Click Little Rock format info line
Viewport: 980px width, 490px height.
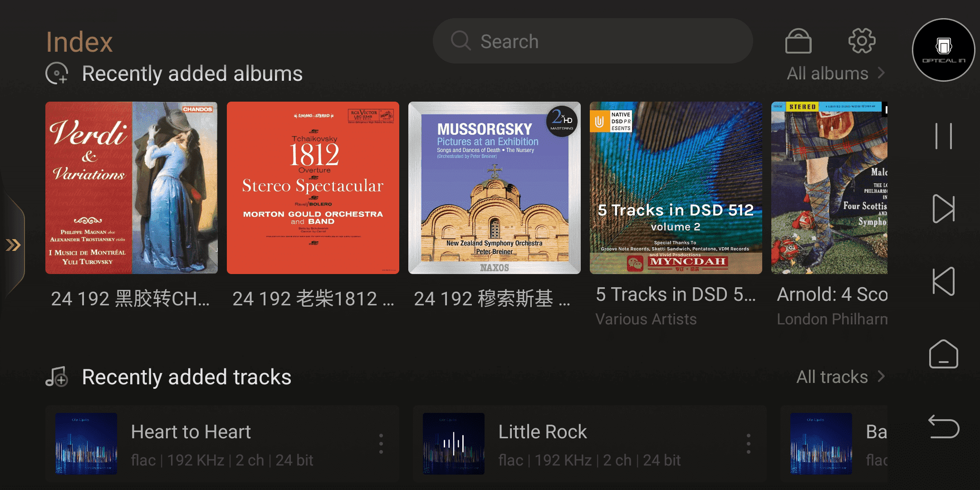tap(589, 461)
